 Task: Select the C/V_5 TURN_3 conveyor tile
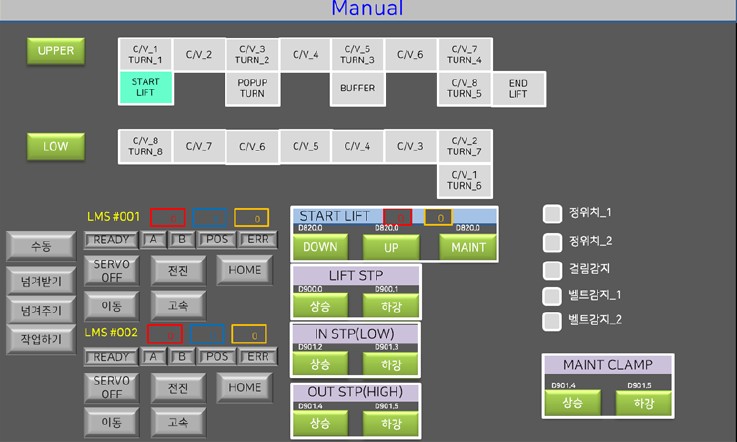pos(357,55)
